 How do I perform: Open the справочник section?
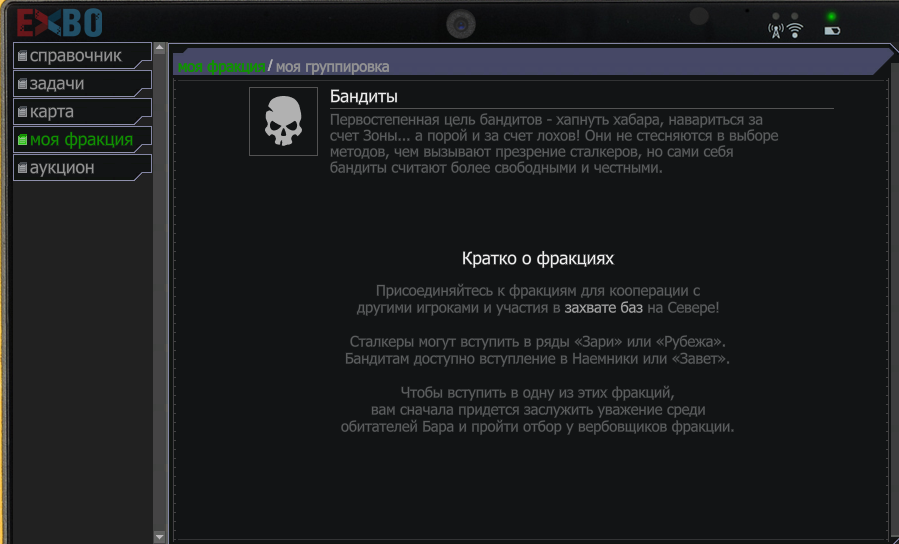click(75, 56)
